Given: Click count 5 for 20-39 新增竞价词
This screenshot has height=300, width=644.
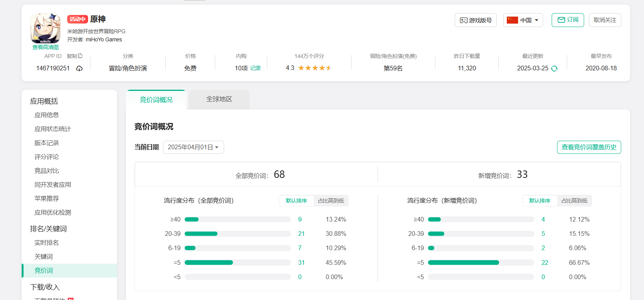Looking at the screenshot, I should point(543,234).
